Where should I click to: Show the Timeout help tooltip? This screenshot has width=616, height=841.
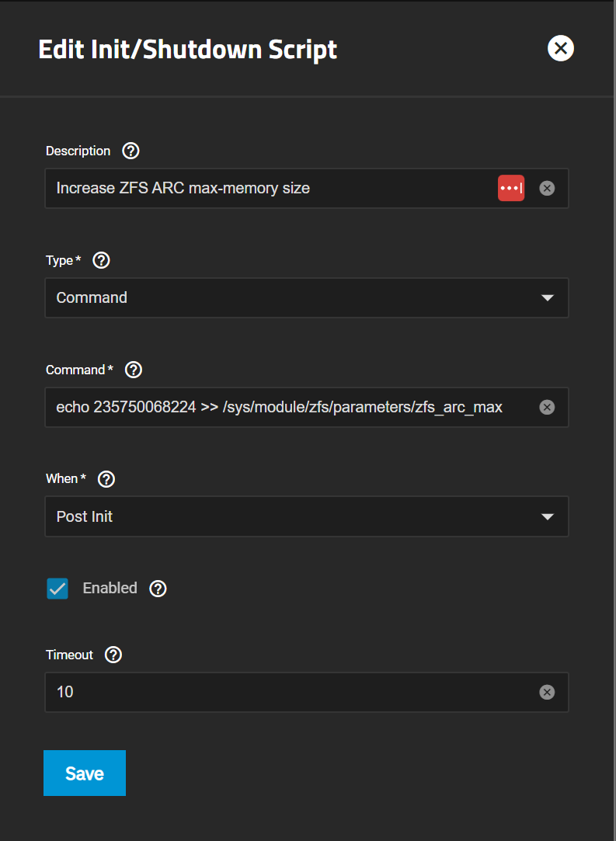[113, 655]
